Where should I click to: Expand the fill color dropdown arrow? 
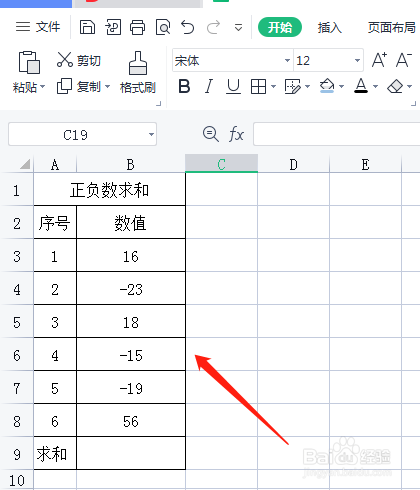(x=341, y=87)
